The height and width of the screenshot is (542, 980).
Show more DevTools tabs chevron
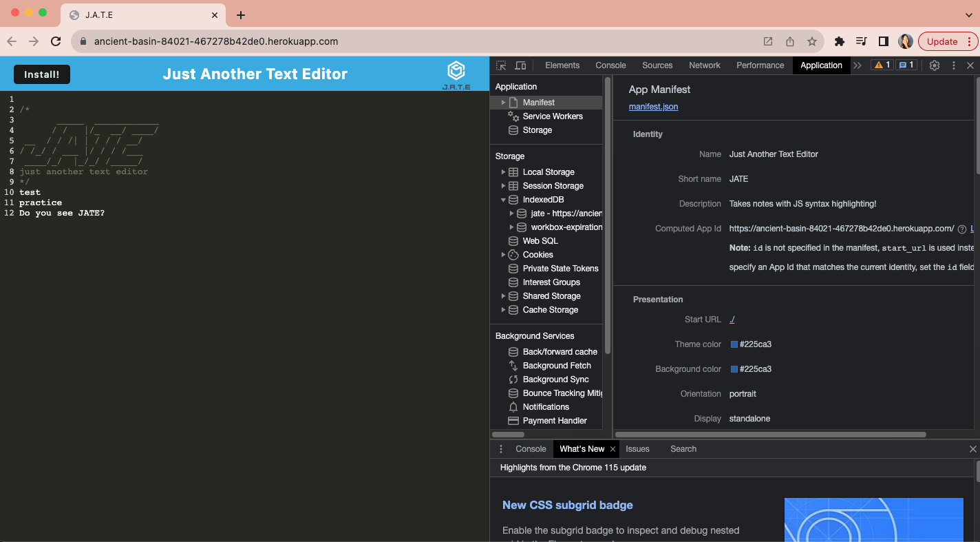[857, 65]
